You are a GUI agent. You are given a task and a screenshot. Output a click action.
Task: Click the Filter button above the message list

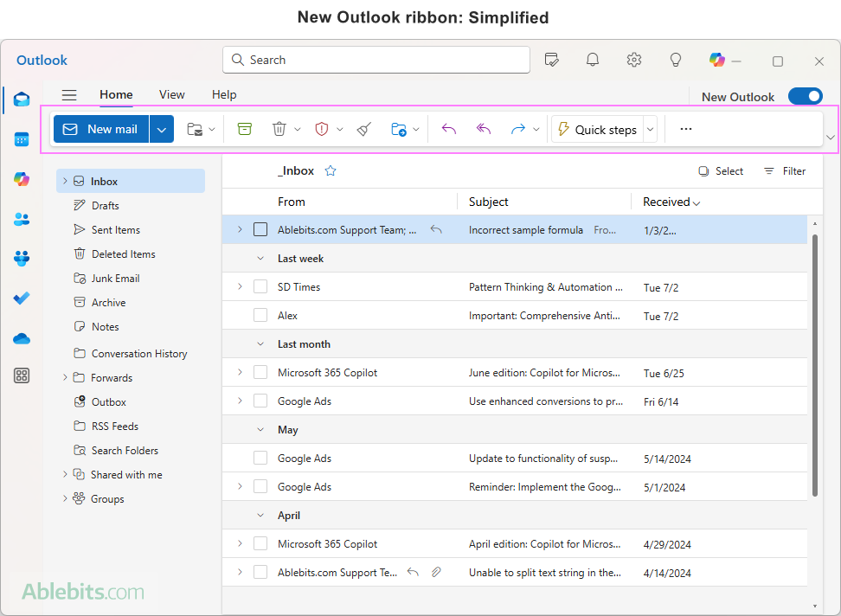[784, 170]
